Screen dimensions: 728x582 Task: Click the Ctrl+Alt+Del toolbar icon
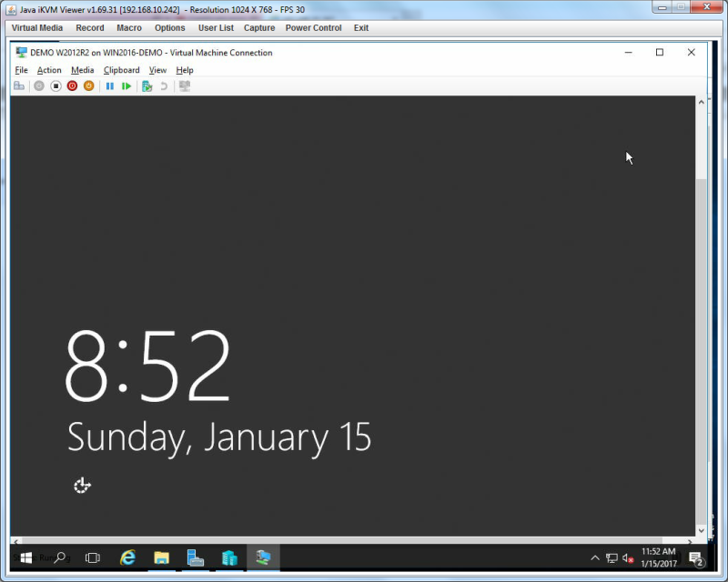tap(19, 85)
